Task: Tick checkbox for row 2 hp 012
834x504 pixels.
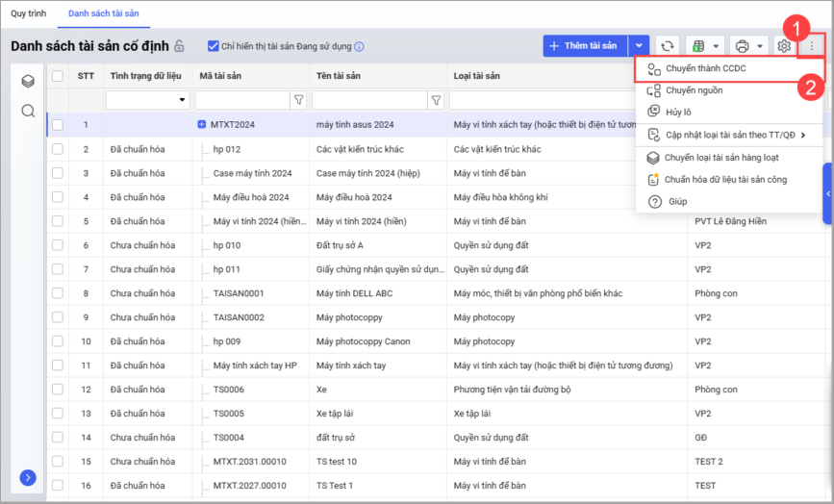Action: click(x=58, y=149)
